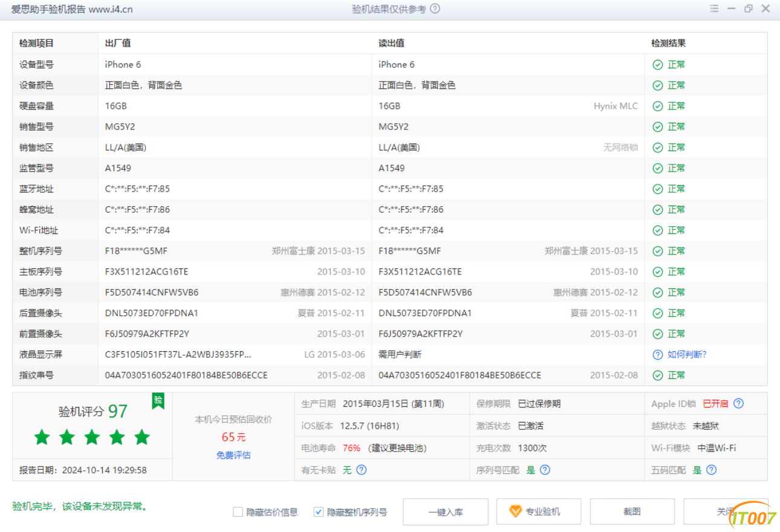
Task: Click the 读出值 column header
Action: tap(392, 44)
